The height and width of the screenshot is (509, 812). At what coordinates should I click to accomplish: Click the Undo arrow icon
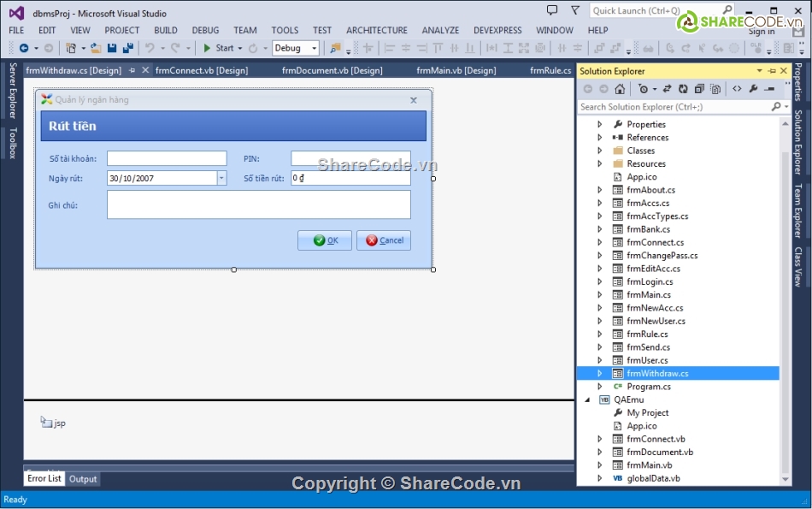[x=150, y=48]
